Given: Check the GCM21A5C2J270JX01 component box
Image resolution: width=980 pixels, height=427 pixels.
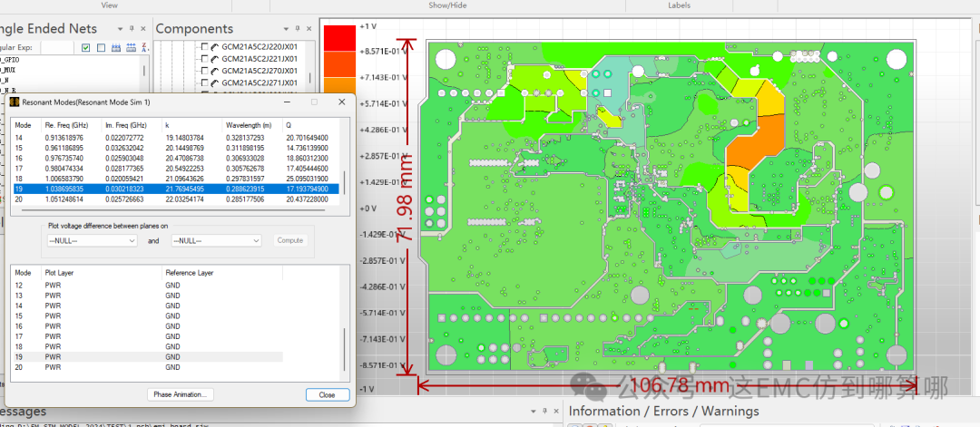Looking at the screenshot, I should coord(204,71).
